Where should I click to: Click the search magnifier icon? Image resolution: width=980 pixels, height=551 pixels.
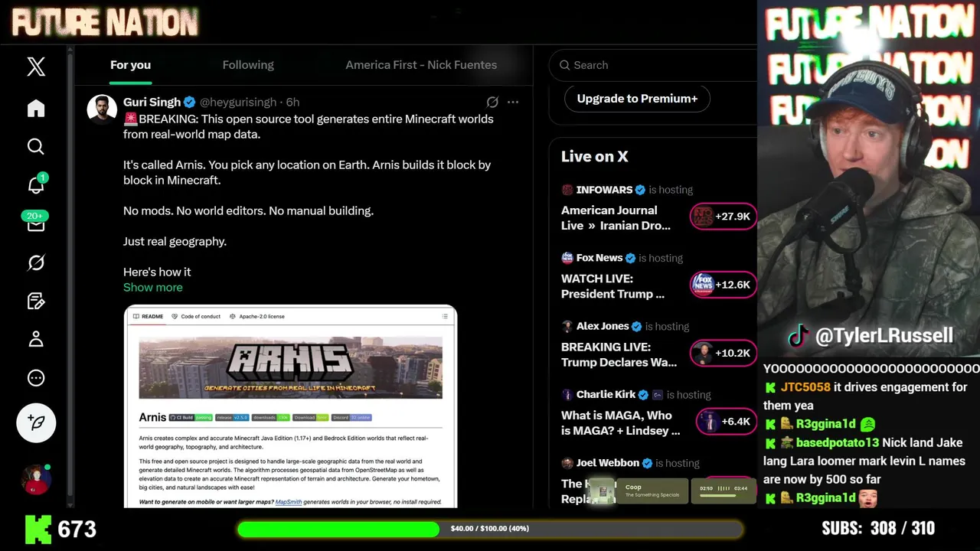click(x=564, y=65)
